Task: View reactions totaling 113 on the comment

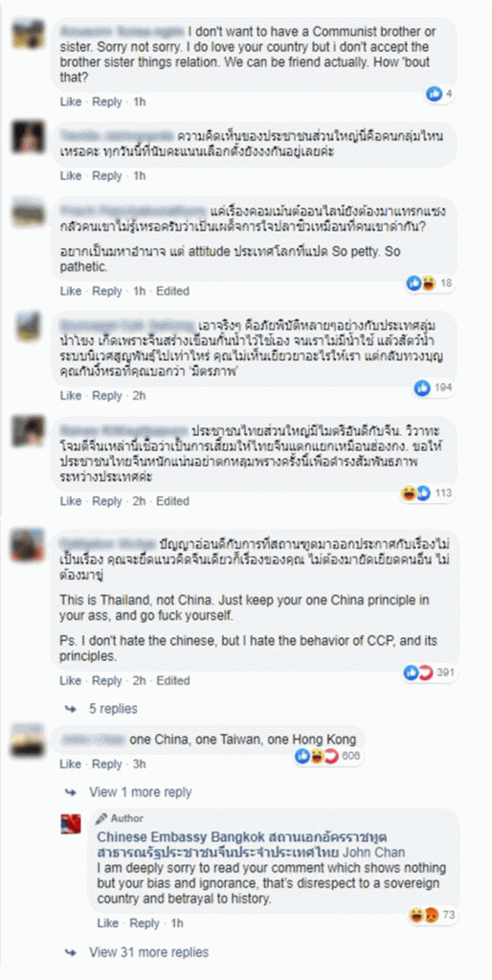Action: click(427, 493)
